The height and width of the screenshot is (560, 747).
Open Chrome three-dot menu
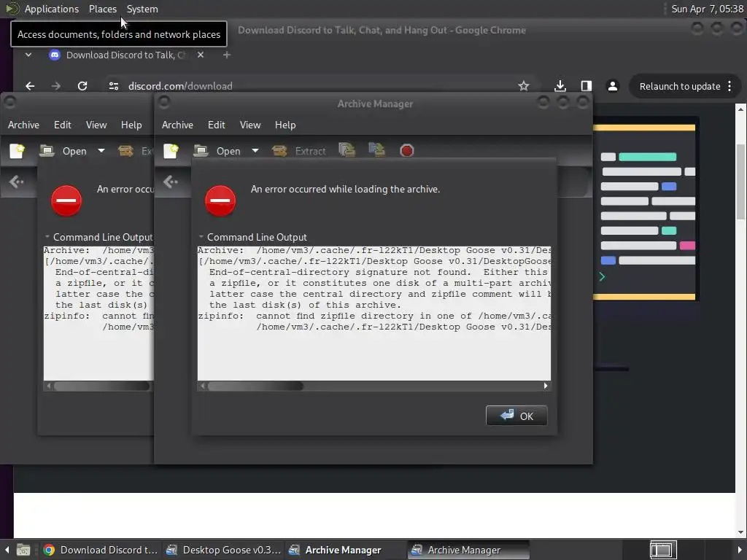coord(729,86)
